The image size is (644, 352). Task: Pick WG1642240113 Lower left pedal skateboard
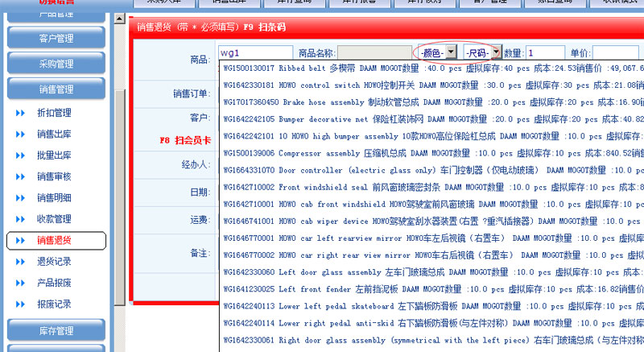click(431, 306)
